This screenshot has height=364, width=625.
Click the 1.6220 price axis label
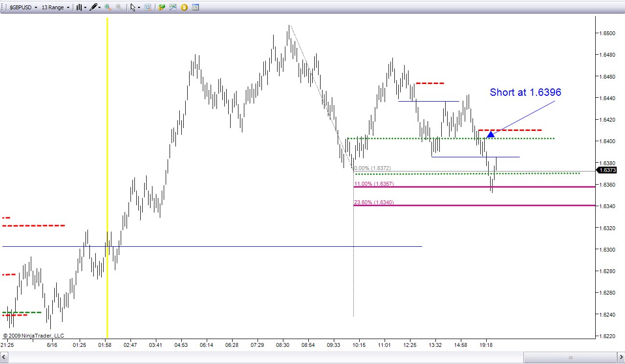tap(607, 336)
